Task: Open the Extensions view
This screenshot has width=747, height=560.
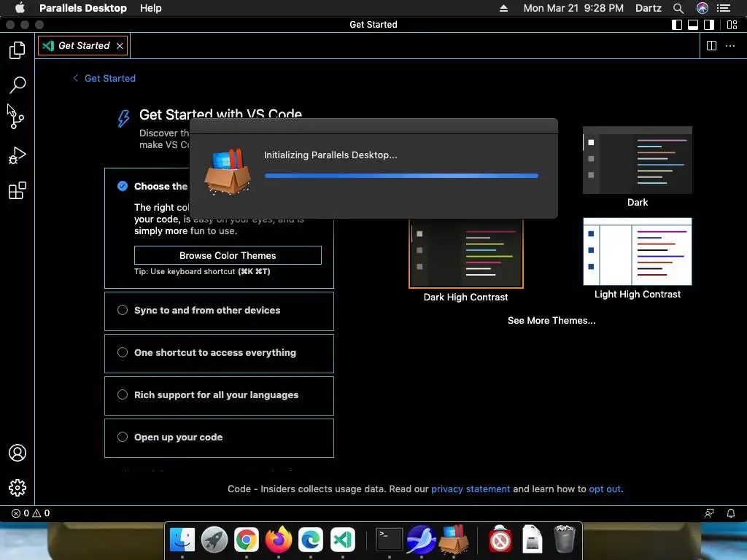Action: click(x=18, y=190)
